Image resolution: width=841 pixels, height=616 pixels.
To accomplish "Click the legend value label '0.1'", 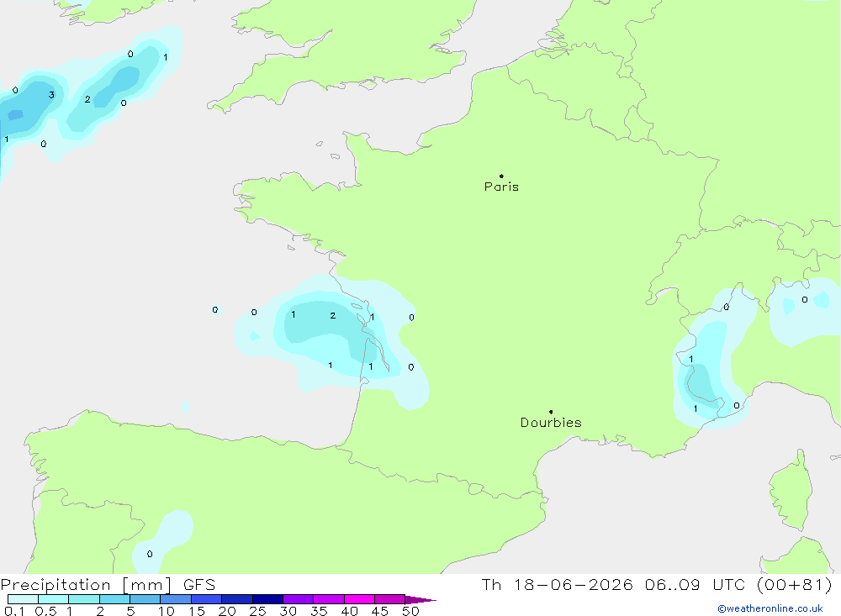I will (x=14, y=611).
